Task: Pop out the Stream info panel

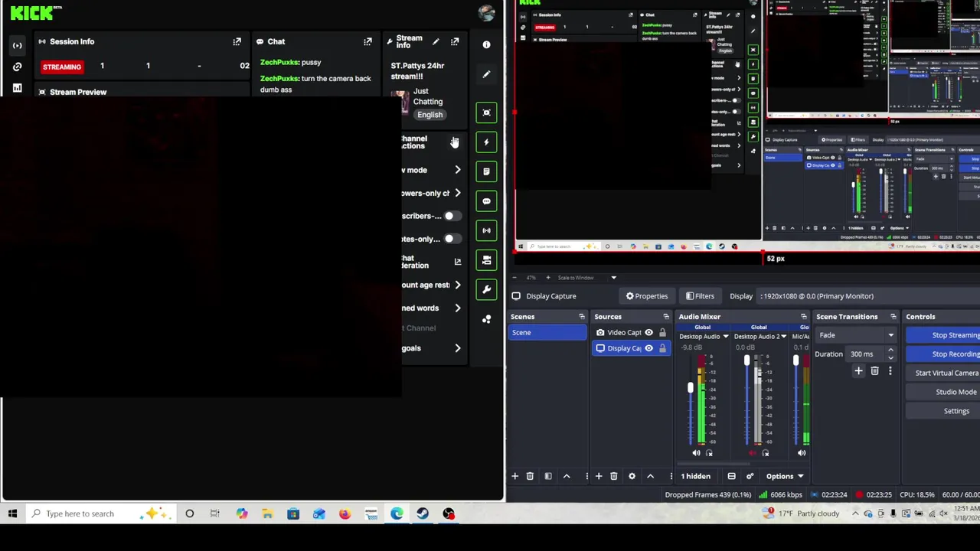Action: 455,41
